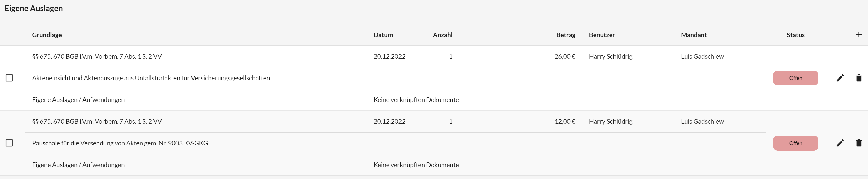Click the Anzahl column header
The height and width of the screenshot is (179, 868).
442,35
